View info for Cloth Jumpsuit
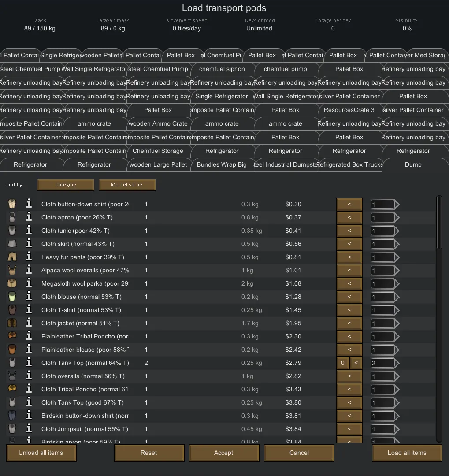The width and height of the screenshot is (449, 476). tap(29, 429)
